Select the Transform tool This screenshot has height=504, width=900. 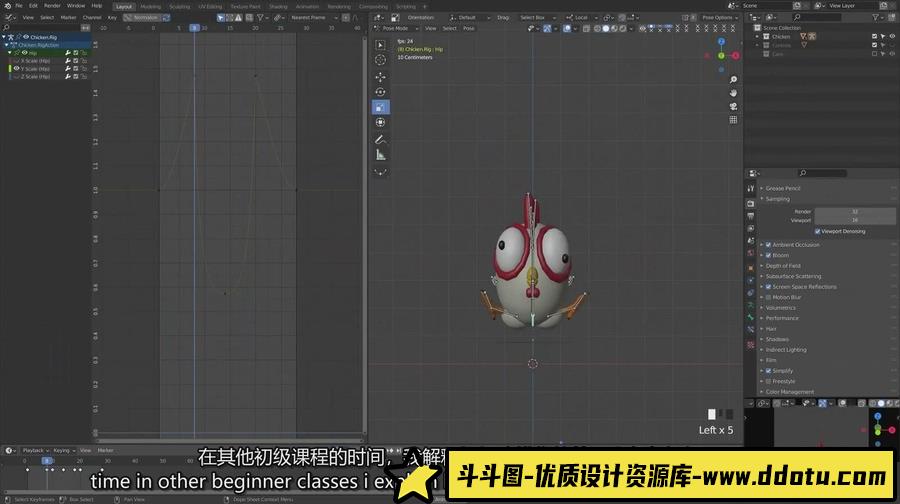(380, 122)
